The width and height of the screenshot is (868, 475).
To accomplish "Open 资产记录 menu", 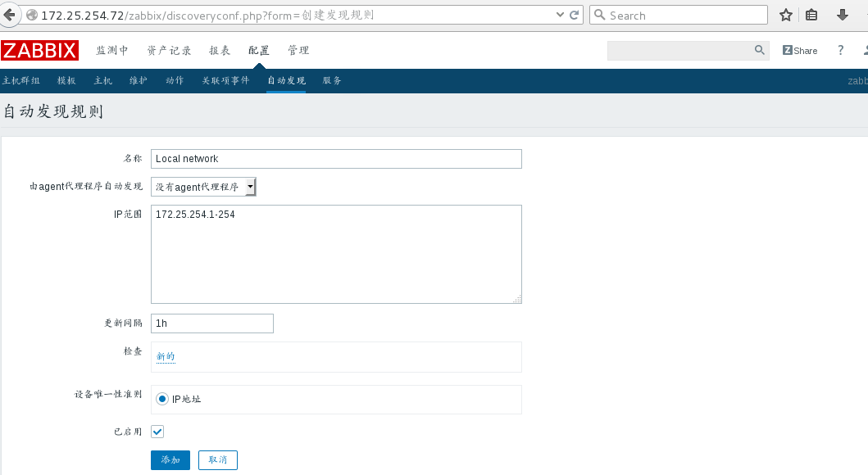I will (x=169, y=50).
